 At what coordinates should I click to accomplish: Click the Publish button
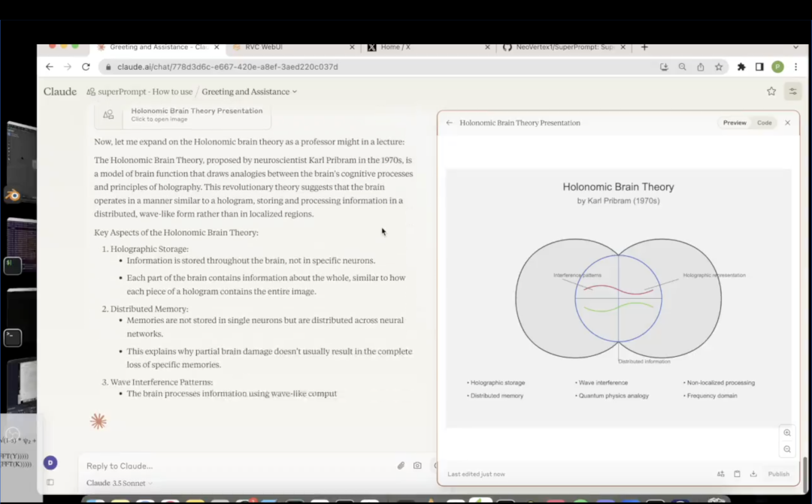click(778, 474)
